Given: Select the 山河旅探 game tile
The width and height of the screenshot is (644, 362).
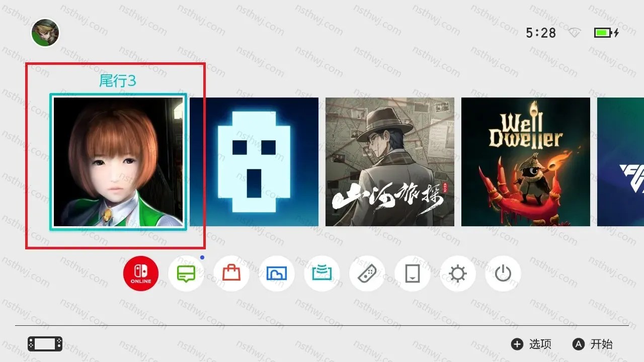Looking at the screenshot, I should point(390,162).
